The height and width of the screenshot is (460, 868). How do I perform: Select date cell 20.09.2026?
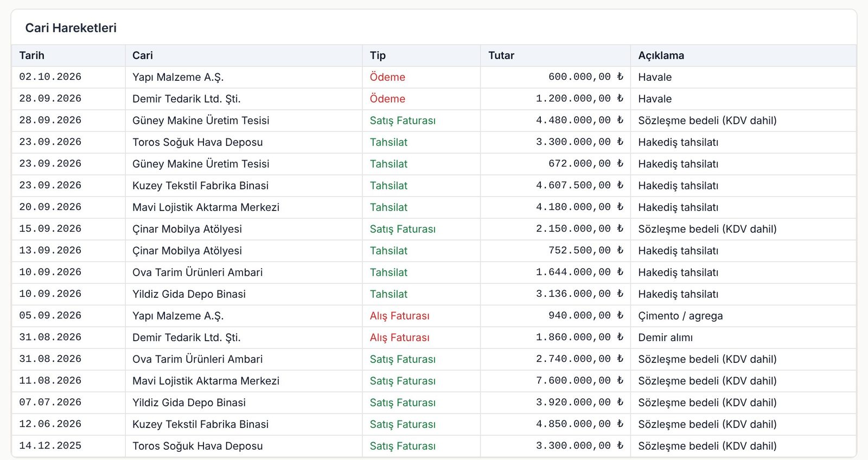coord(50,207)
